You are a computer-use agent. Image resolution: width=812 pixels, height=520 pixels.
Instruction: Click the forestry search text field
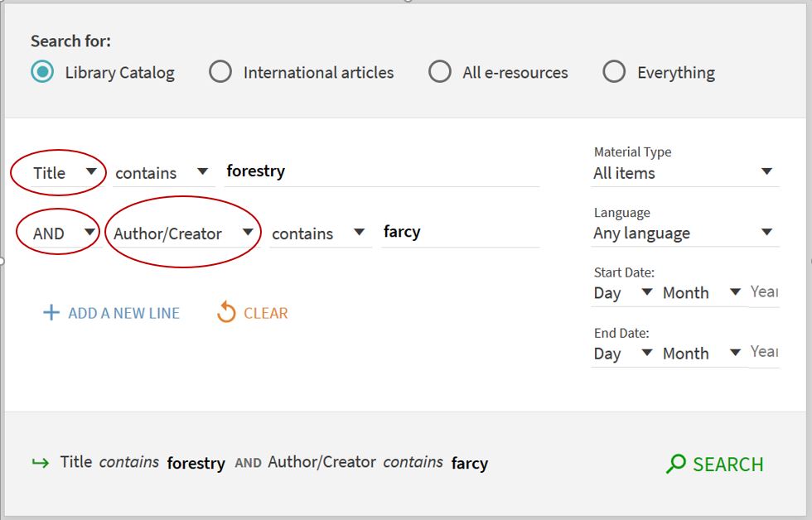[x=381, y=171]
